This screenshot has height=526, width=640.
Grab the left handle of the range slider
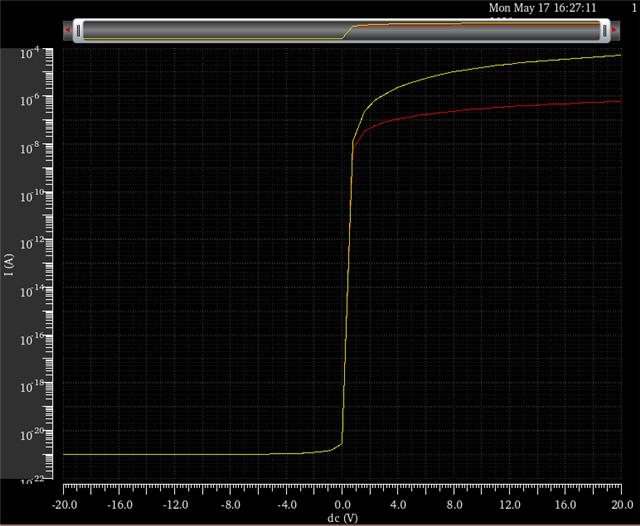click(78, 31)
